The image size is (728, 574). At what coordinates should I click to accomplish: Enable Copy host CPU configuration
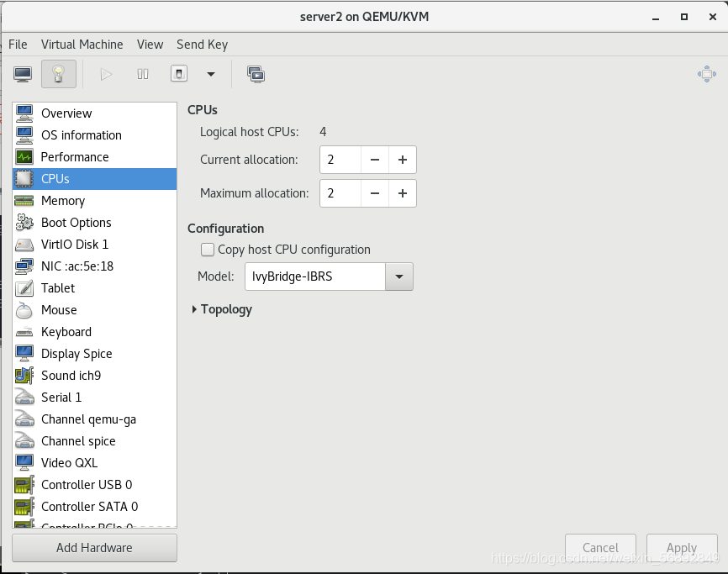[208, 250]
